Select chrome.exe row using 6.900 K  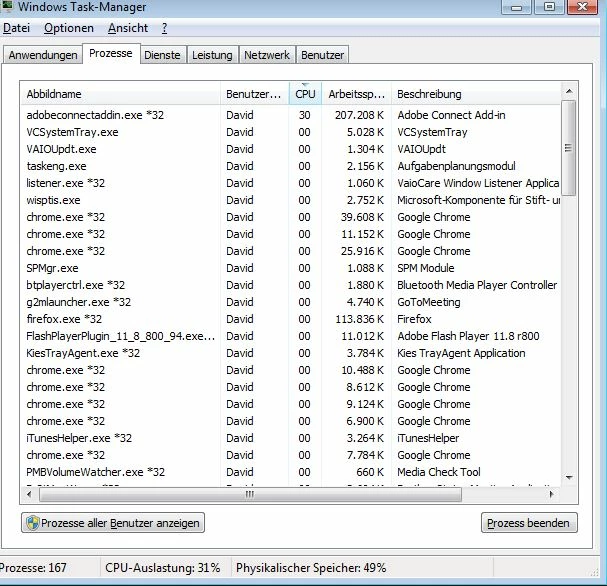[x=290, y=421]
